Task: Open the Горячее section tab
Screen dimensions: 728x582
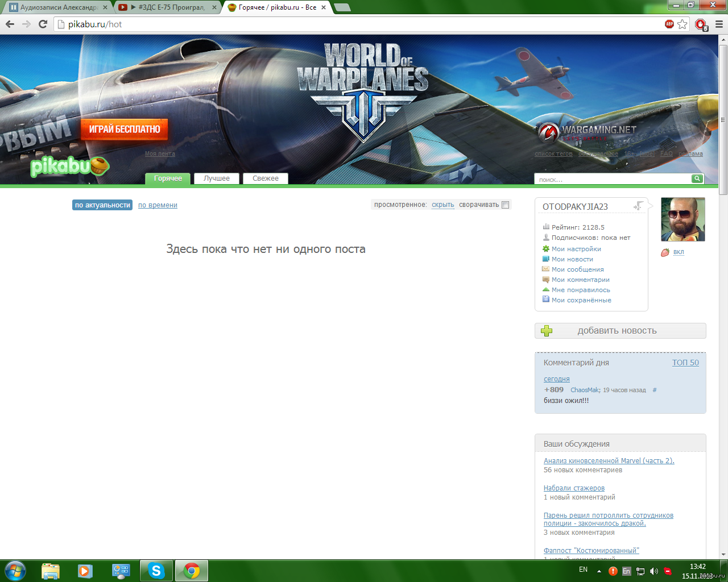Action: pyautogui.click(x=168, y=178)
